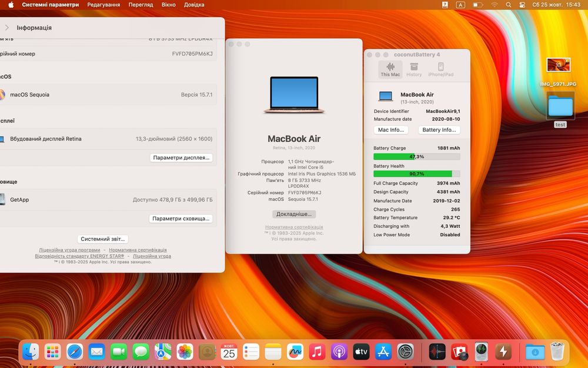The height and width of the screenshot is (368, 588).
Task: Open Contacts from the Dock
Action: coord(207,352)
